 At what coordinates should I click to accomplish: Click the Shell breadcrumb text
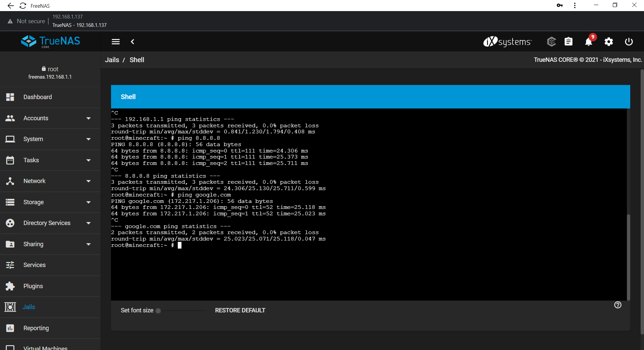coord(137,60)
